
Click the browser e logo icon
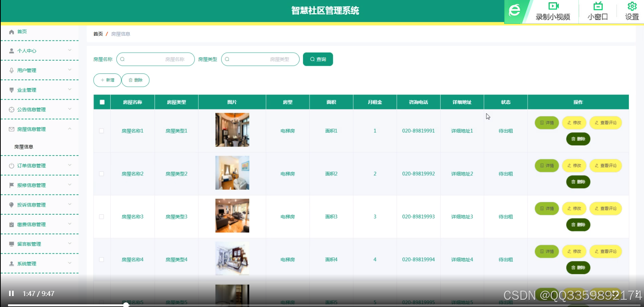coord(514,10)
